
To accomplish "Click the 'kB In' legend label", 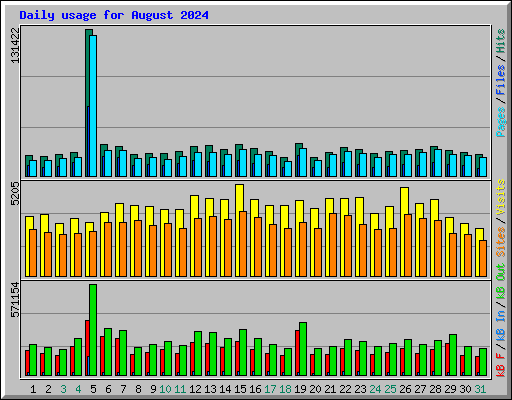I will pos(501,326).
